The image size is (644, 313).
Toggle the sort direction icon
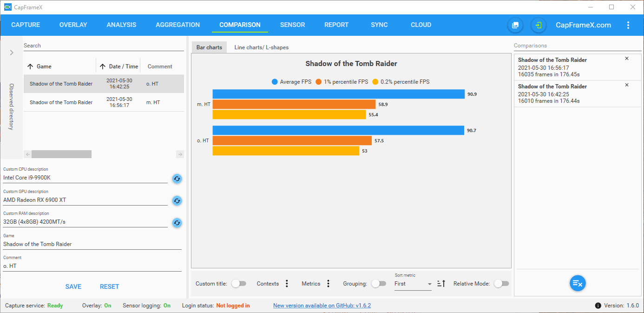point(441,283)
